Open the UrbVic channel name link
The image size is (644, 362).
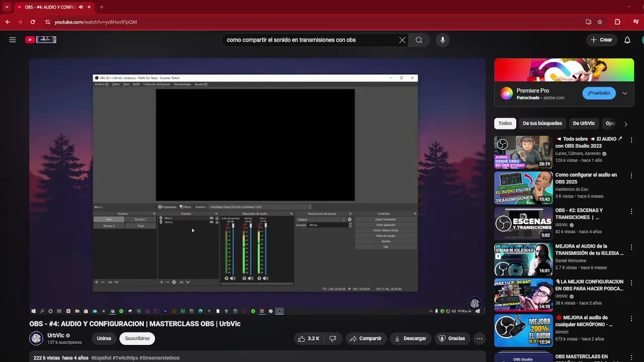(x=56, y=335)
